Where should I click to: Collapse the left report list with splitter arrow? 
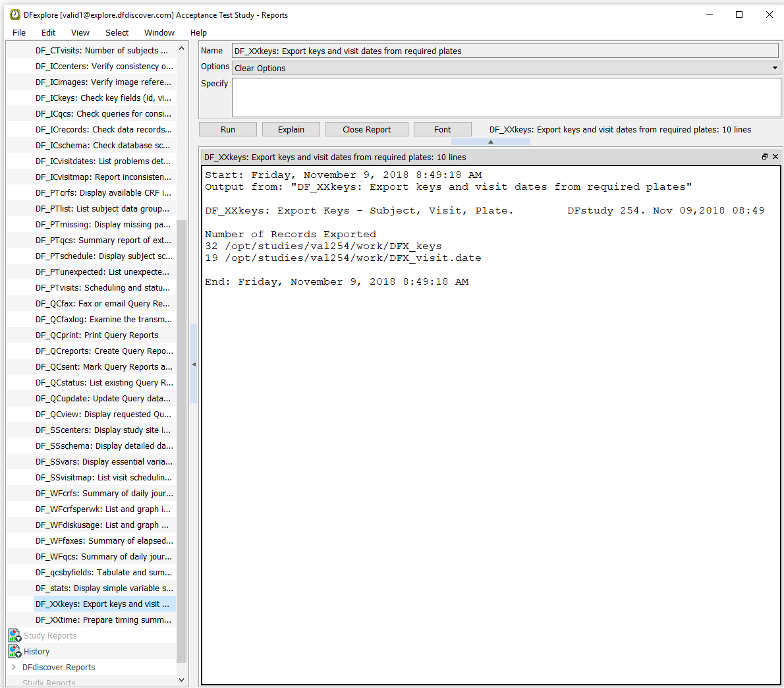tap(194, 364)
